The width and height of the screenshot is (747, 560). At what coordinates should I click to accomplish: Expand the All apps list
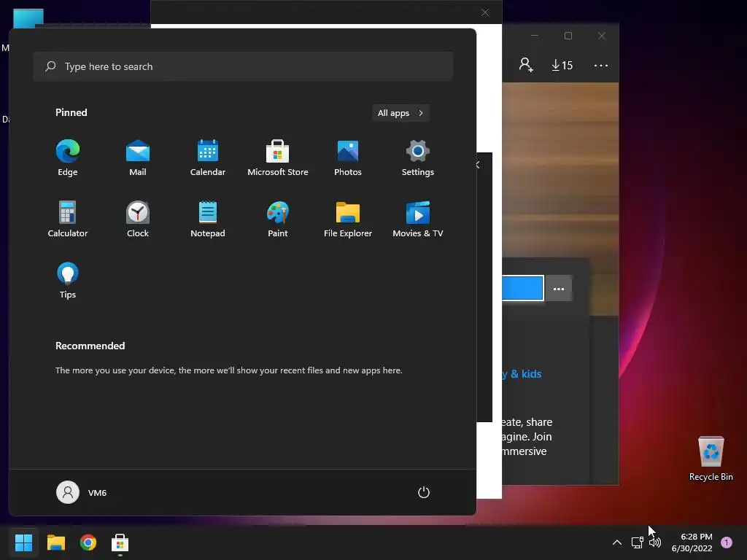pos(400,113)
